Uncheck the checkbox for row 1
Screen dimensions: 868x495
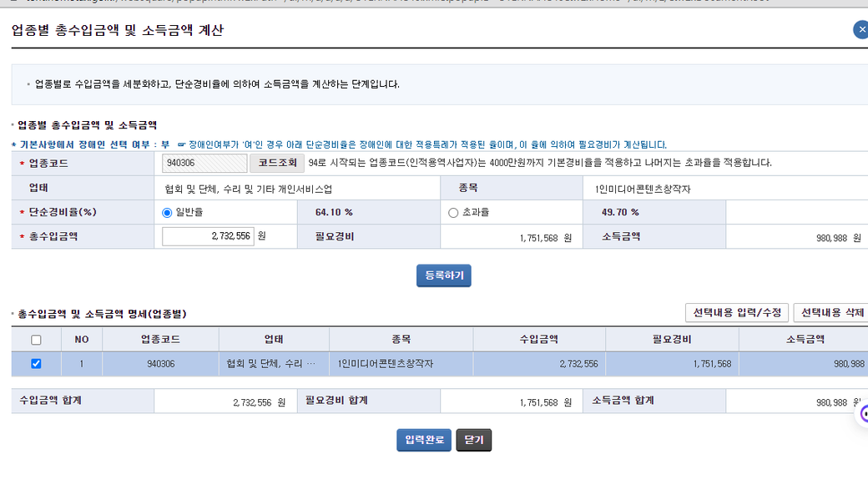point(36,364)
